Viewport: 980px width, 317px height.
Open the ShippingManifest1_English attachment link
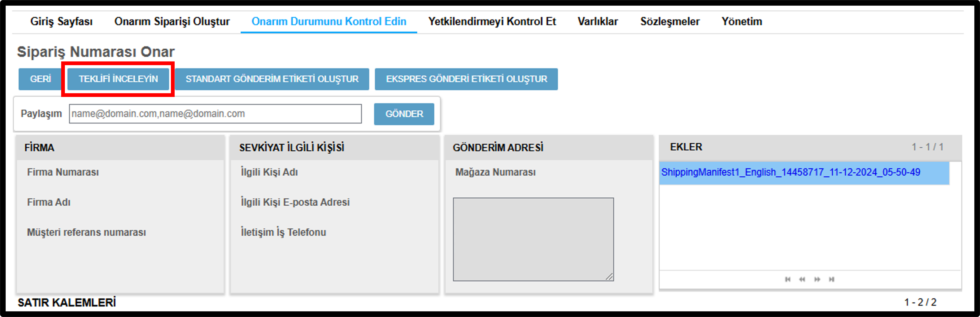click(791, 173)
